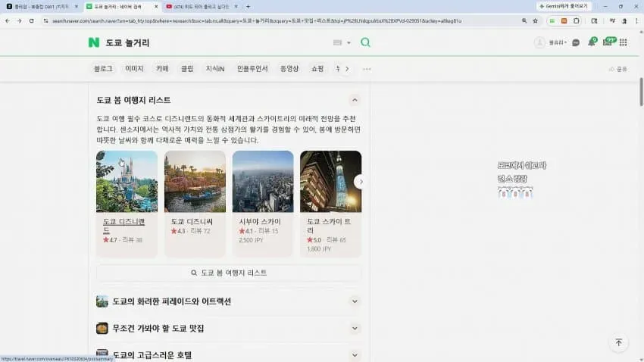Click the zoom magnifier icon in address bar
Image resolution: width=644 pixels, height=362 pixels.
click(x=524, y=21)
